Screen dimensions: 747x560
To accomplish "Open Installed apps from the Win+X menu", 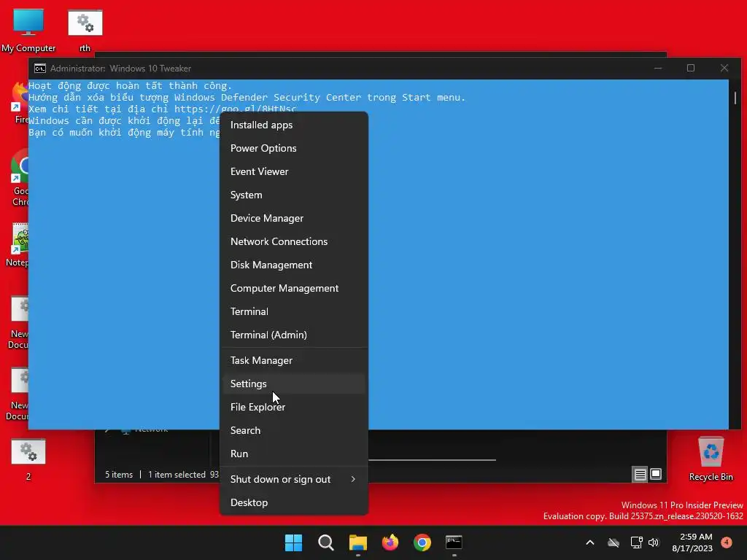I will coord(294,125).
